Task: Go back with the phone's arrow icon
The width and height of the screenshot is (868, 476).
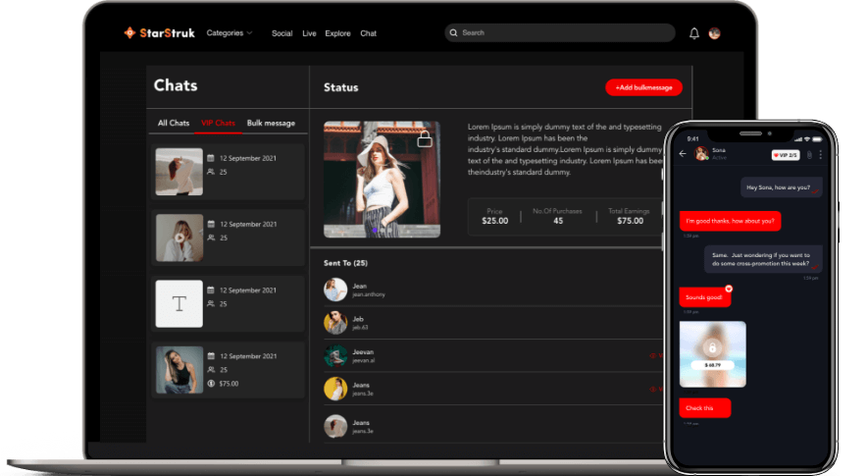Action: pyautogui.click(x=683, y=153)
